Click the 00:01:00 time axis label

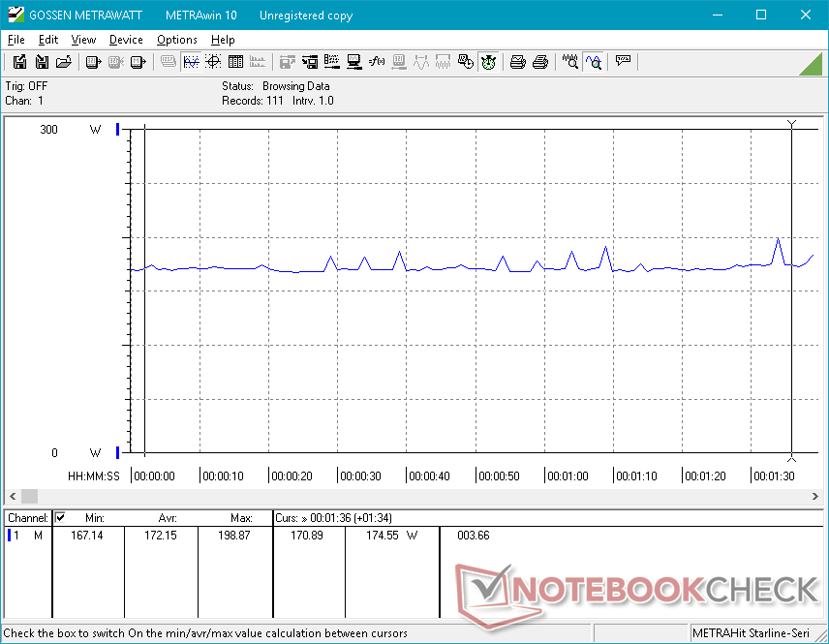pyautogui.click(x=568, y=475)
